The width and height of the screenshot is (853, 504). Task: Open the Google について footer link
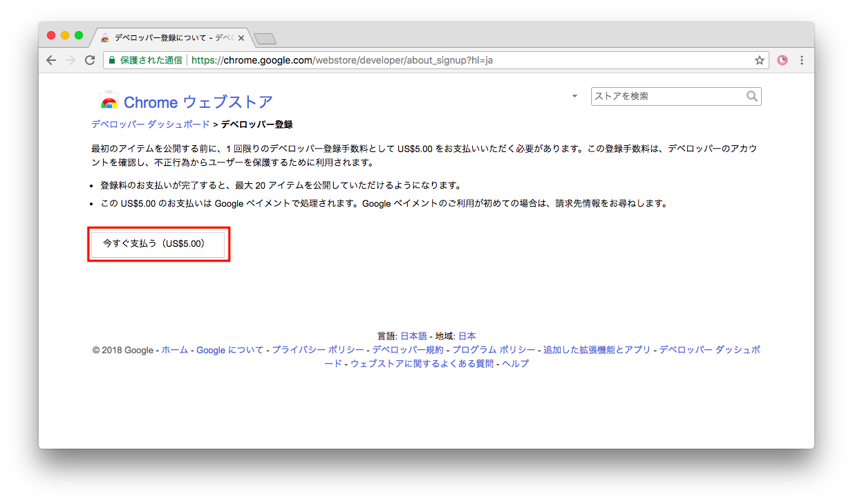point(230,350)
